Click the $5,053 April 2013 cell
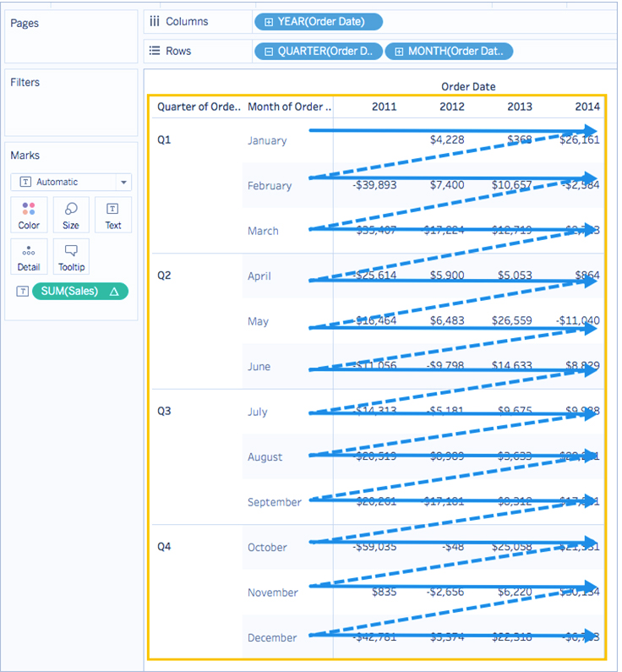The width and height of the screenshot is (622, 672). pos(515,276)
